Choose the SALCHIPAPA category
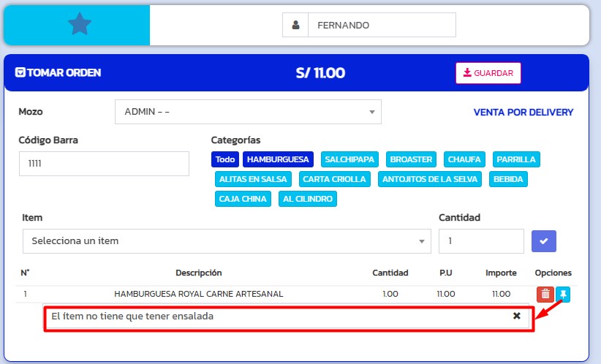 (349, 159)
